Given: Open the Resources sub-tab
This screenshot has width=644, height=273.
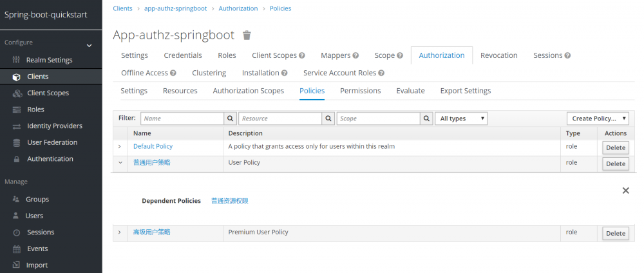Looking at the screenshot, I should point(180,91).
